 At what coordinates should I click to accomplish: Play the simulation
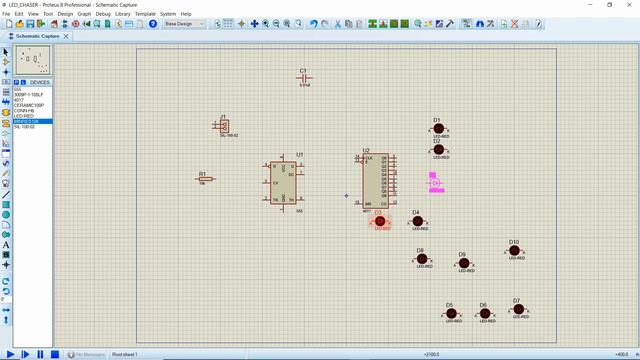point(11,354)
